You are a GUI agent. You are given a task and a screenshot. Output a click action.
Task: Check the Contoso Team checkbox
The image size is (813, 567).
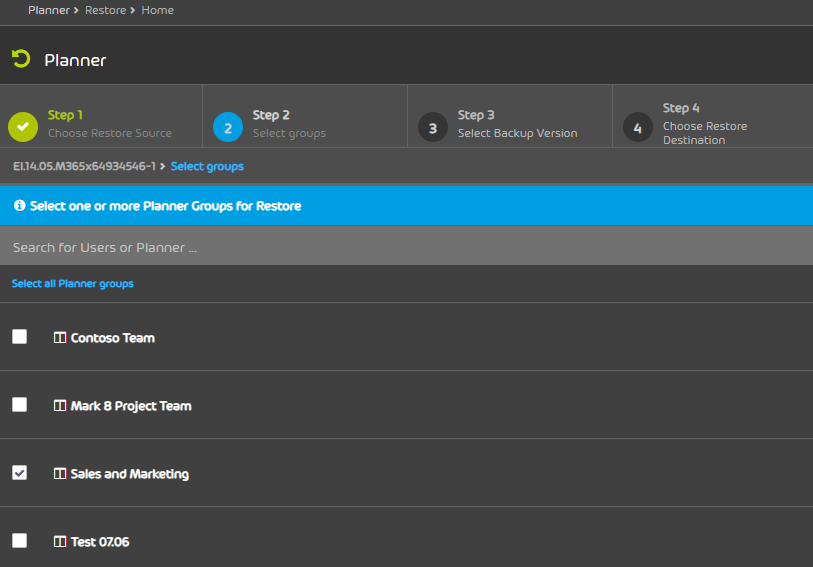tap(20, 336)
